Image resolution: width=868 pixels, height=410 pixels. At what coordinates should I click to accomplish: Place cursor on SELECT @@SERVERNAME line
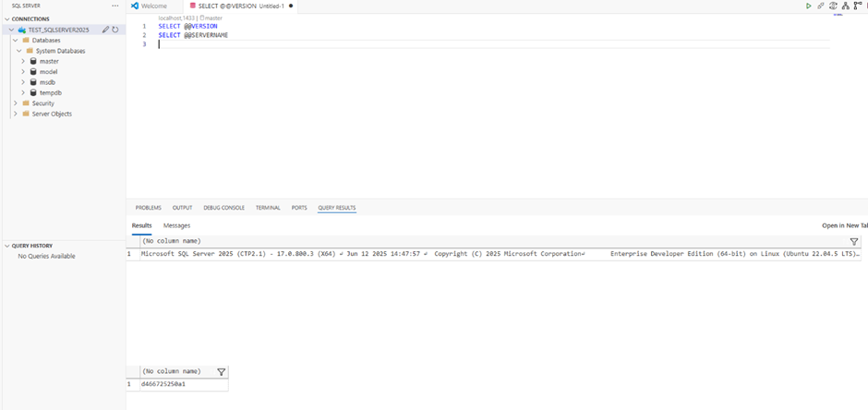coord(193,35)
